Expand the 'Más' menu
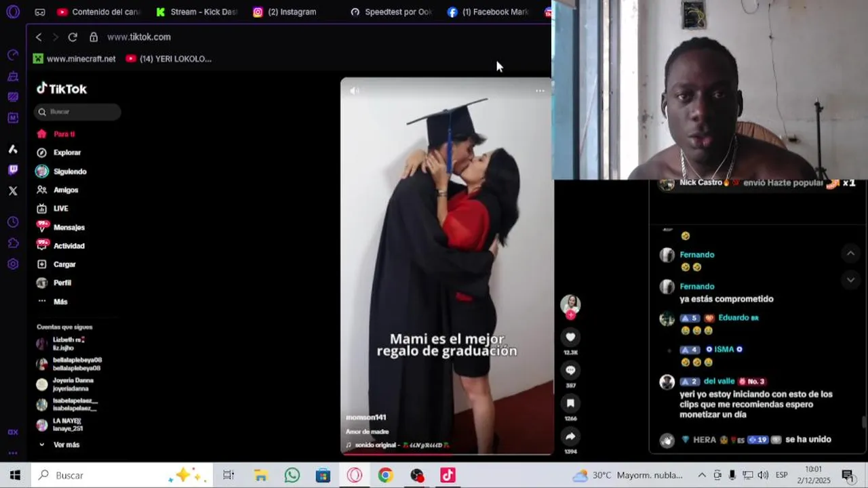The image size is (868, 488). 53,302
